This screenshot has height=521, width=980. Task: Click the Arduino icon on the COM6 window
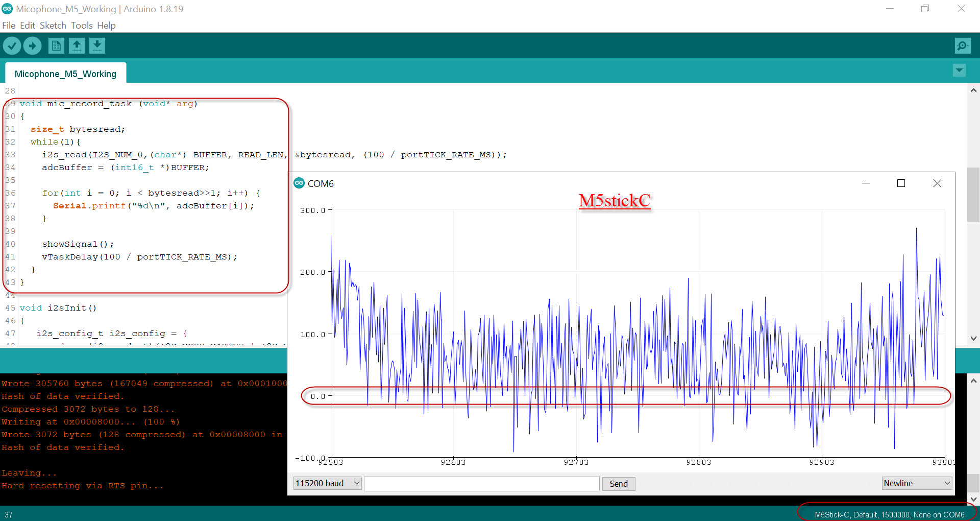(299, 183)
